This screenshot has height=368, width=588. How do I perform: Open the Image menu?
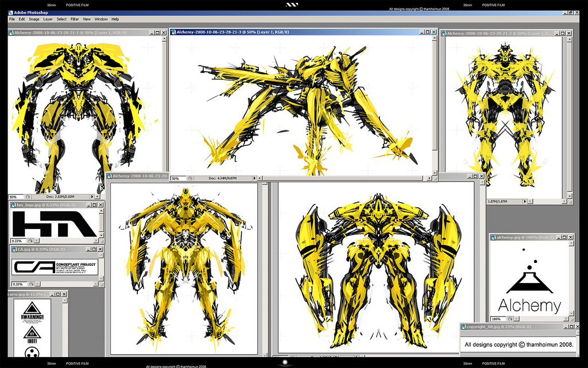tap(34, 19)
